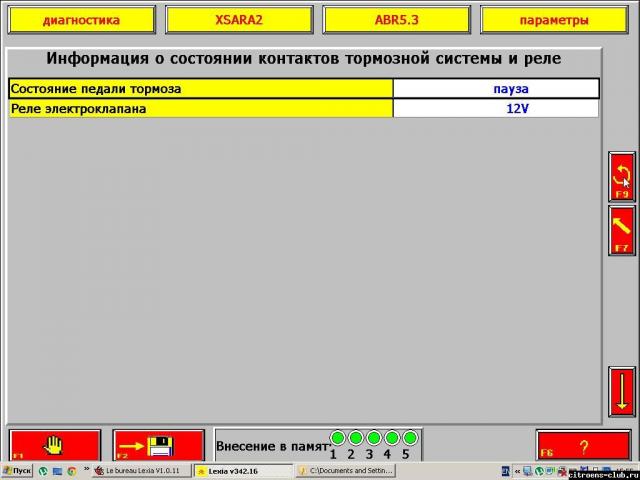Switch to the параметры tab
This screenshot has height=480, width=640.
(x=553, y=20)
